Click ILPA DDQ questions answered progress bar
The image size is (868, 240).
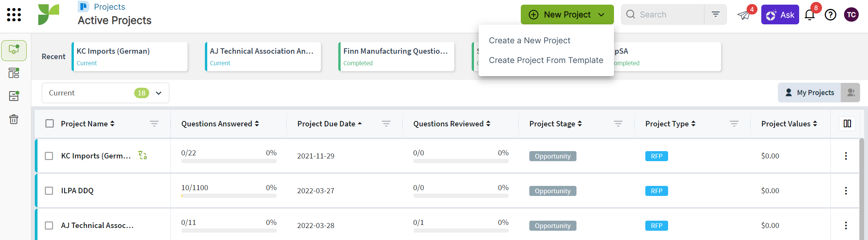229,196
